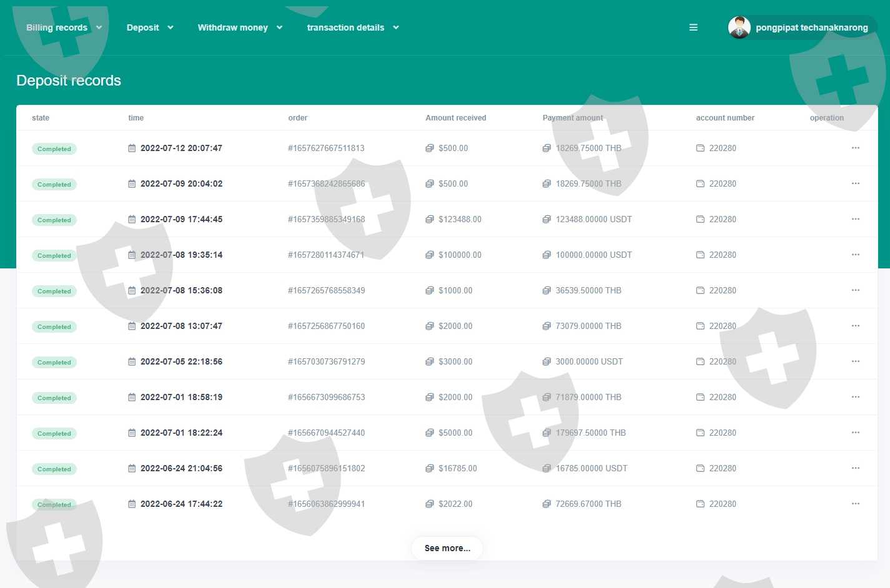
Task: Expand the Withdraw money dropdown arrow
Action: click(279, 27)
